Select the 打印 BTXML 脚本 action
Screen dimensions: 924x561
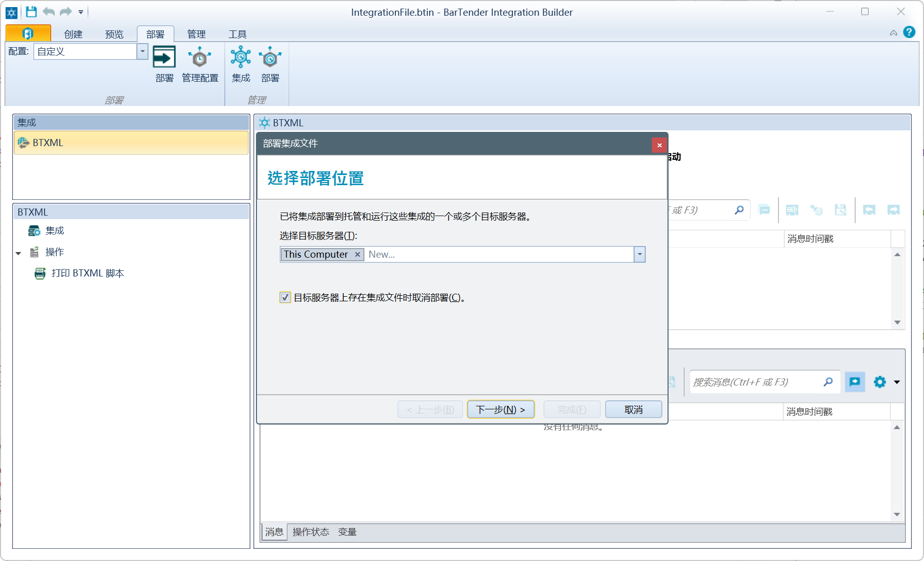click(88, 273)
